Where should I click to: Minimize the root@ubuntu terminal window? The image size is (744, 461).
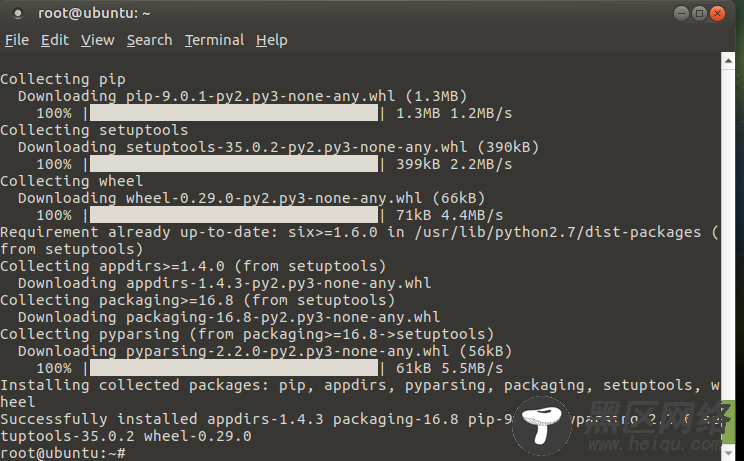pos(681,13)
